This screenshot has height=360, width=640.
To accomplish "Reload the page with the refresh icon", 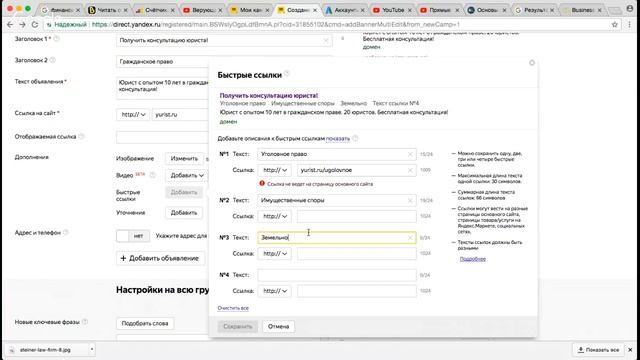I will click(35, 24).
